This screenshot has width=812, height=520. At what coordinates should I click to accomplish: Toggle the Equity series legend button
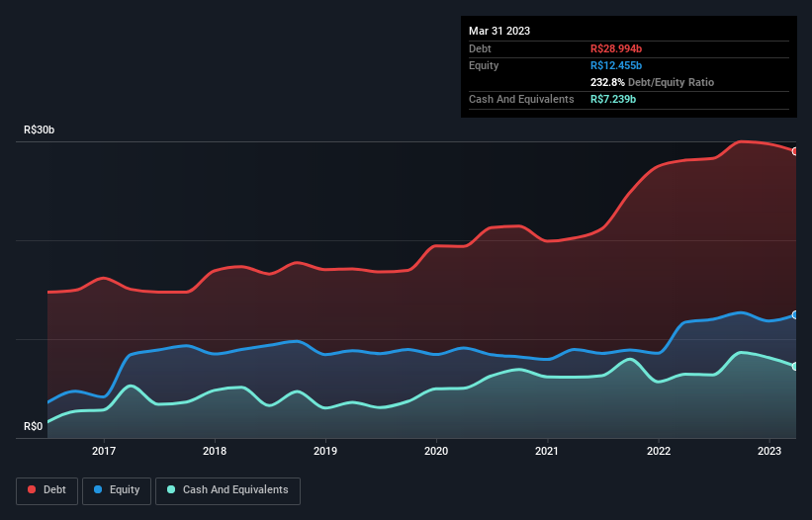(117, 490)
